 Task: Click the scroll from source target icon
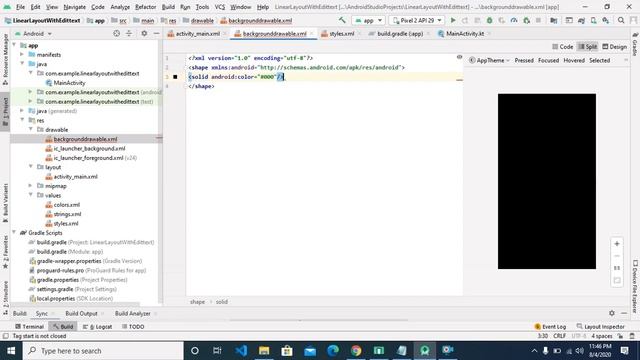coord(117,33)
